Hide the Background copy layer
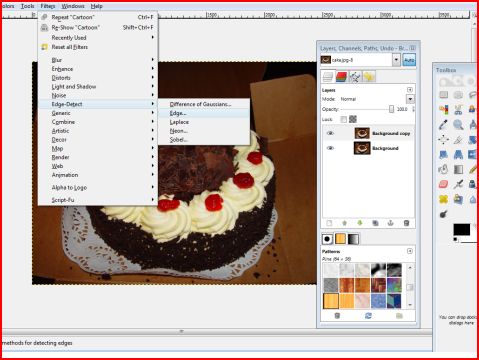This screenshot has height=360, width=479. point(330,133)
